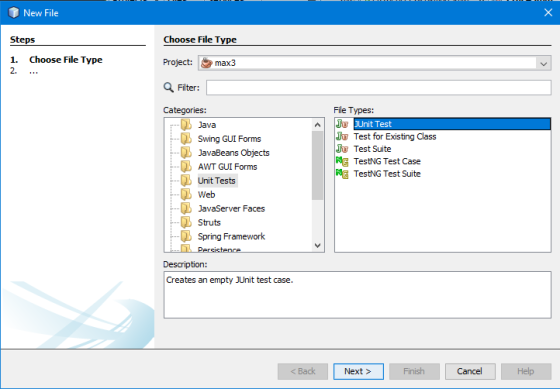Choose the Test Suite file type
Image resolution: width=560 pixels, height=389 pixels.
tap(372, 149)
